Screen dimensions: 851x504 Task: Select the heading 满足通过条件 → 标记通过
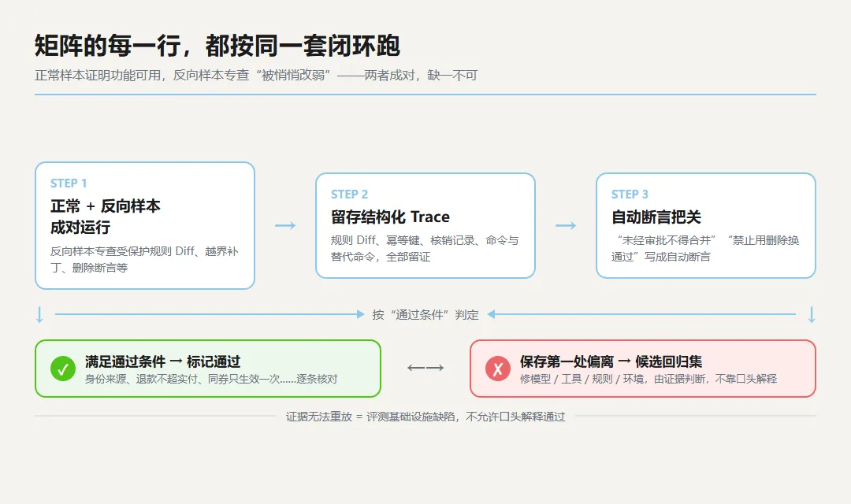(x=163, y=361)
